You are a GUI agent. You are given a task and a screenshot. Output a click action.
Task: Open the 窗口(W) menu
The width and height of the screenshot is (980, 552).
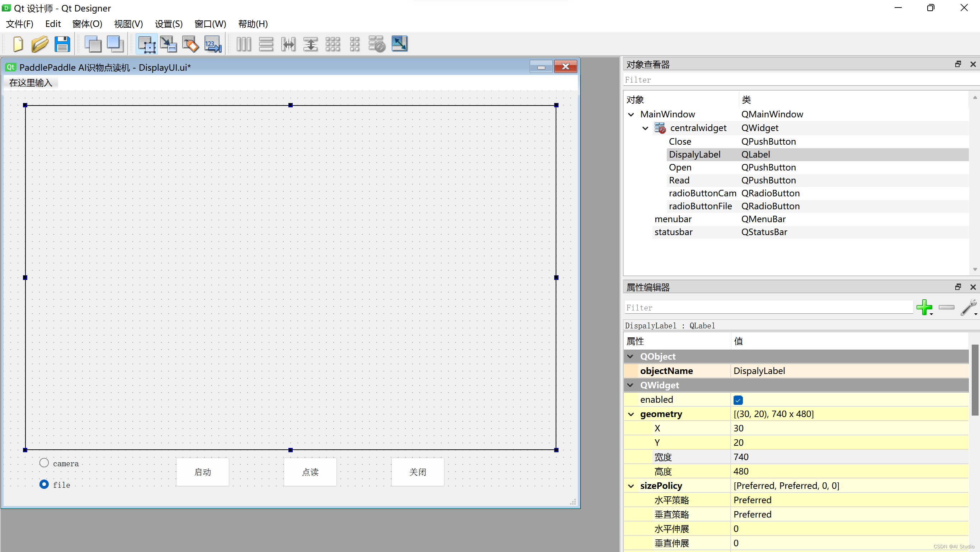click(x=210, y=24)
